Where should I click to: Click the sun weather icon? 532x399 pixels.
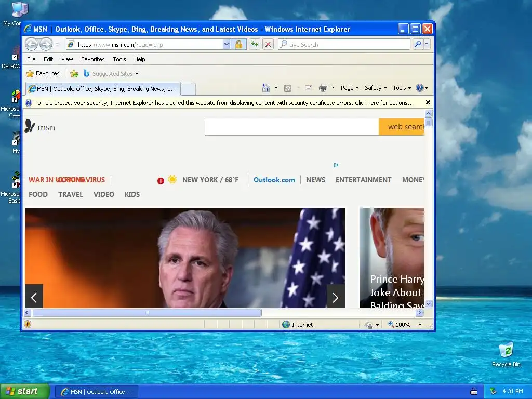(x=172, y=179)
